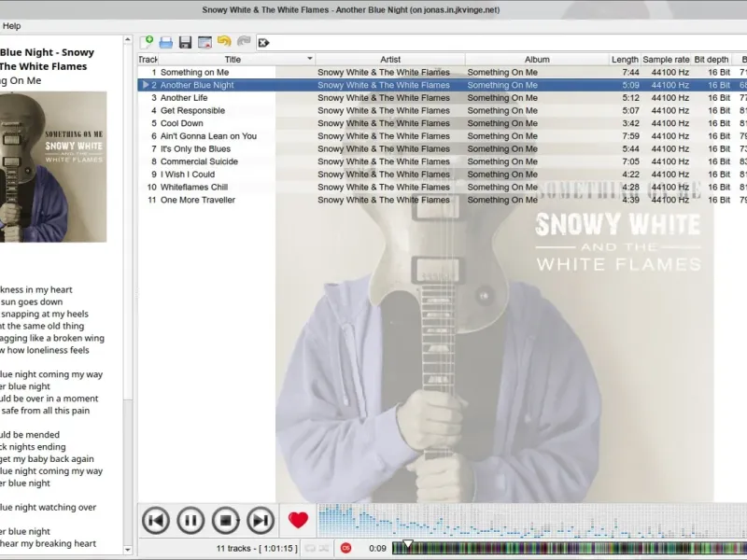Toggle the repeat mode icon
Image resolution: width=747 pixels, height=560 pixels.
[x=310, y=548]
